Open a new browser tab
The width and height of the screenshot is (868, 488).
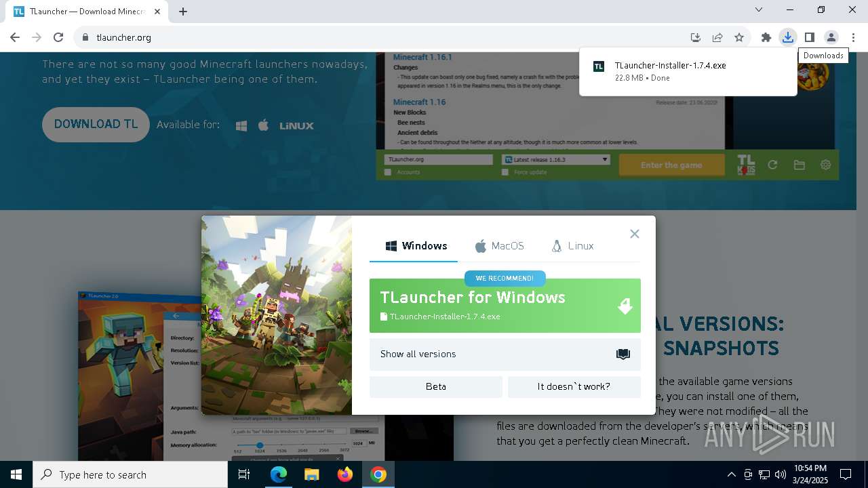(x=183, y=11)
